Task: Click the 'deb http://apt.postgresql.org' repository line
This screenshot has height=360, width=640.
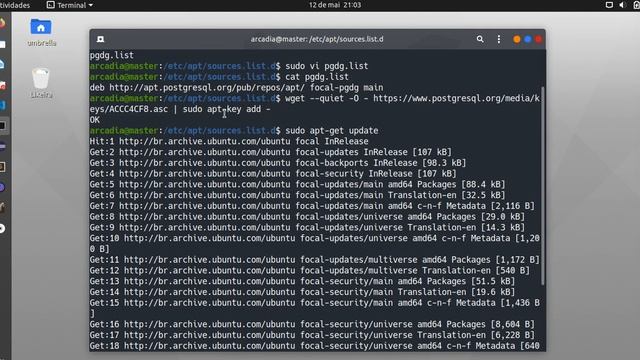Action: [x=236, y=87]
